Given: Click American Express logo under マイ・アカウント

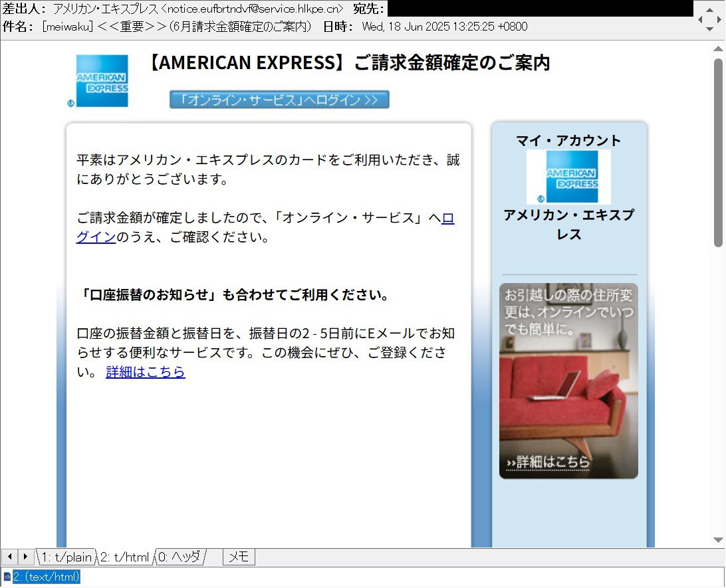Looking at the screenshot, I should tap(568, 177).
